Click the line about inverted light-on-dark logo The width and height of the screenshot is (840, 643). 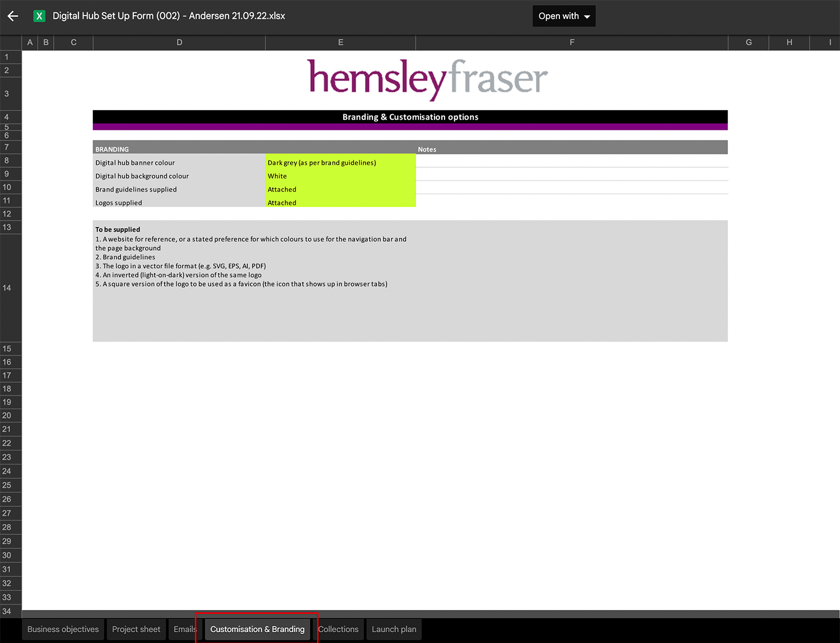pyautogui.click(x=178, y=275)
